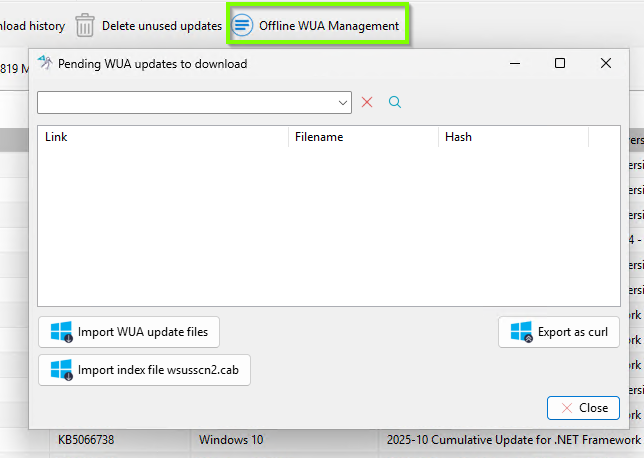Click the Close button in dialog
Screen dimensions: 644x458
click(x=583, y=408)
